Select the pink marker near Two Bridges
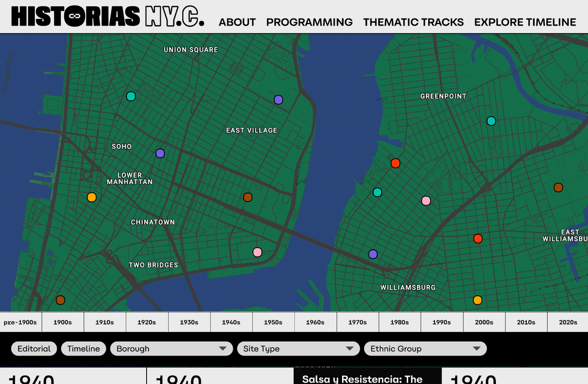Image resolution: width=588 pixels, height=384 pixels. (257, 252)
